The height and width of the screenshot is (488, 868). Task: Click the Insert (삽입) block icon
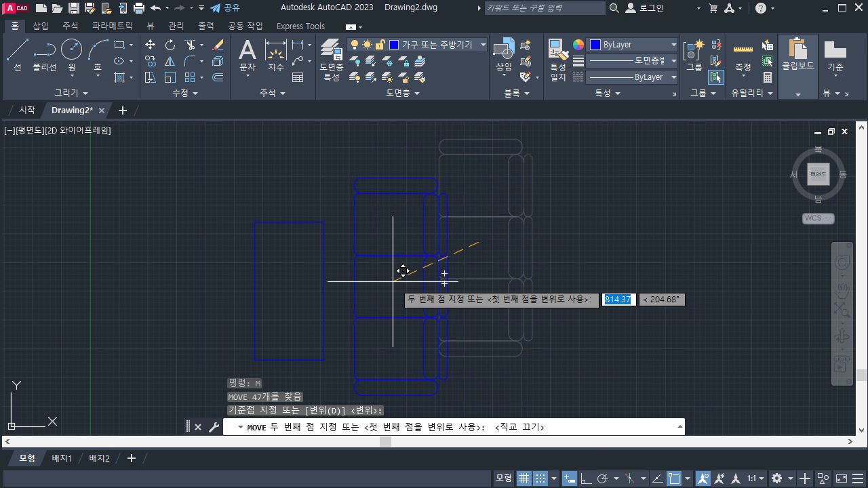pos(504,56)
